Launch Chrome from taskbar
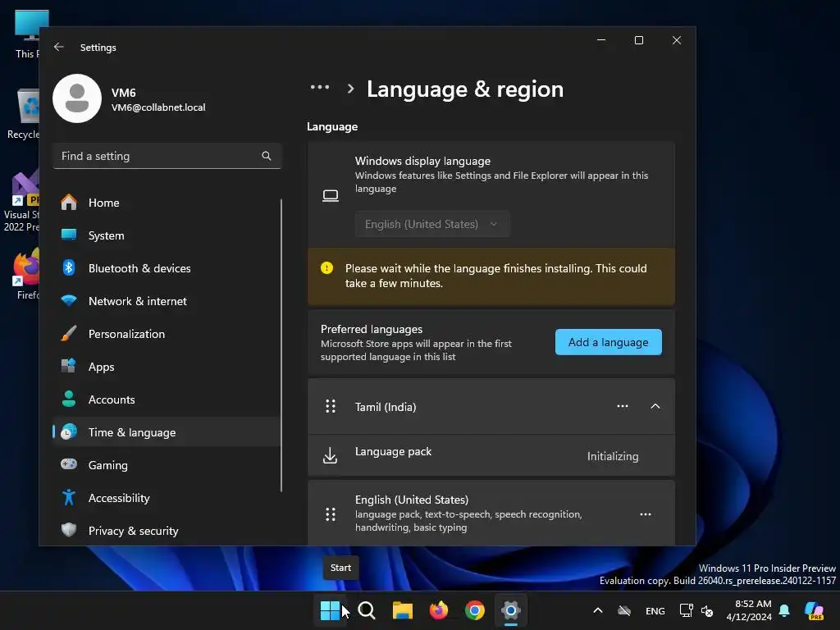Viewport: 840px width, 630px height. tap(475, 610)
